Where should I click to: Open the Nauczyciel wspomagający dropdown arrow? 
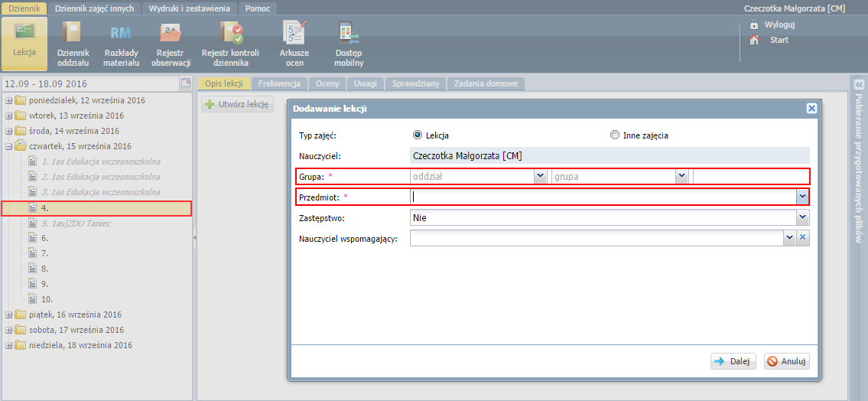(x=790, y=238)
